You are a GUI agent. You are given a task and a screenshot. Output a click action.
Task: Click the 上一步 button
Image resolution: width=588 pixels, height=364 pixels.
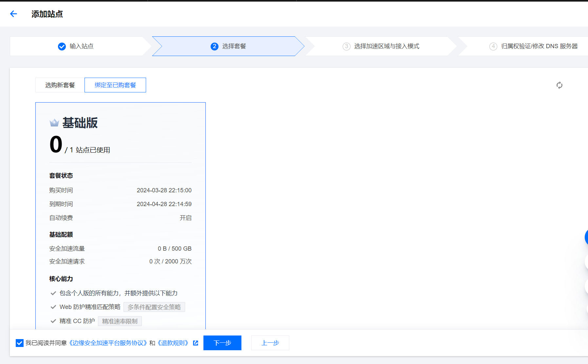tap(270, 343)
